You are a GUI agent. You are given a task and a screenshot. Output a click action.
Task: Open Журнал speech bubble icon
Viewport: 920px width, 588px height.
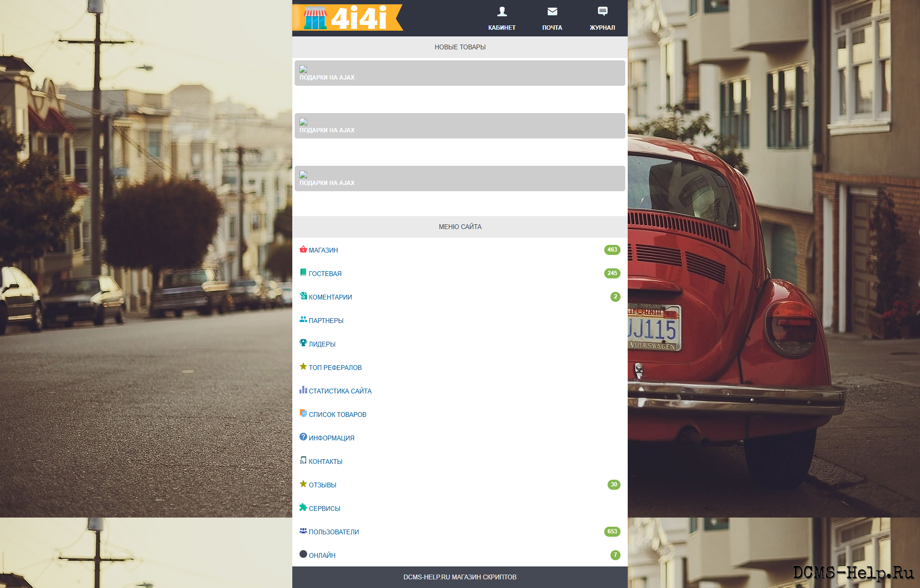click(602, 12)
